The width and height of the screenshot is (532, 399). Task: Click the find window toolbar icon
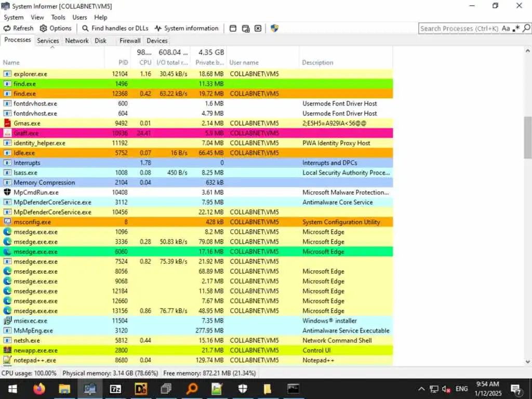(233, 29)
